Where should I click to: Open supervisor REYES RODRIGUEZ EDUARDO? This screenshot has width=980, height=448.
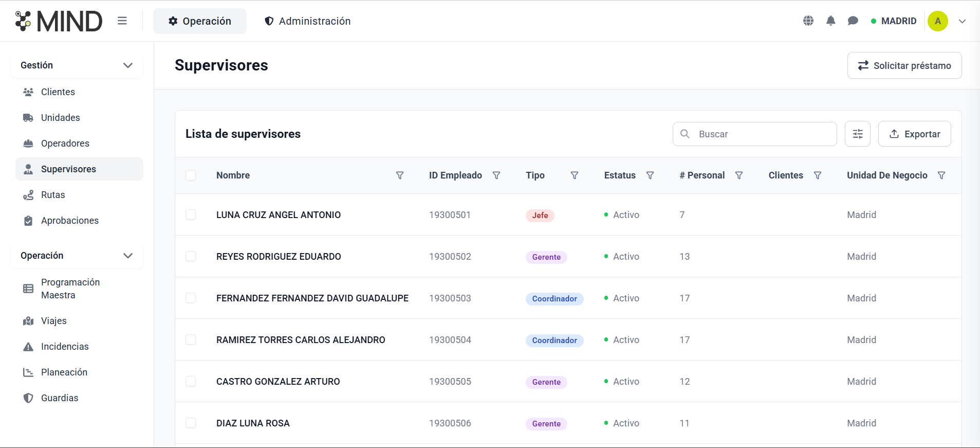(279, 257)
